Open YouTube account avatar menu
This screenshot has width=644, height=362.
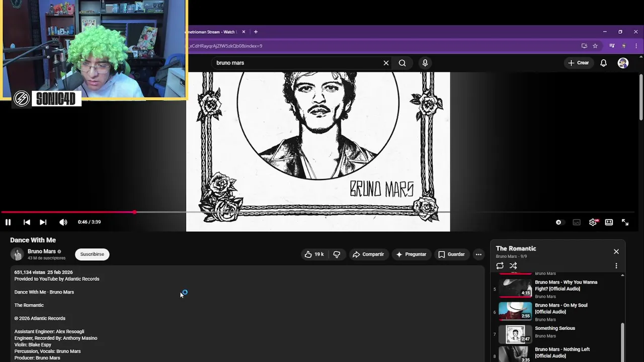coord(623,63)
